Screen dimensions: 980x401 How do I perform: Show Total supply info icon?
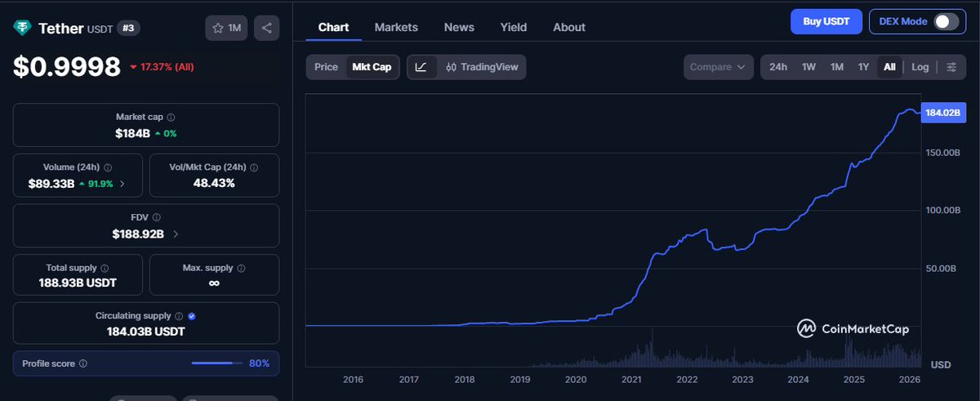point(105,268)
